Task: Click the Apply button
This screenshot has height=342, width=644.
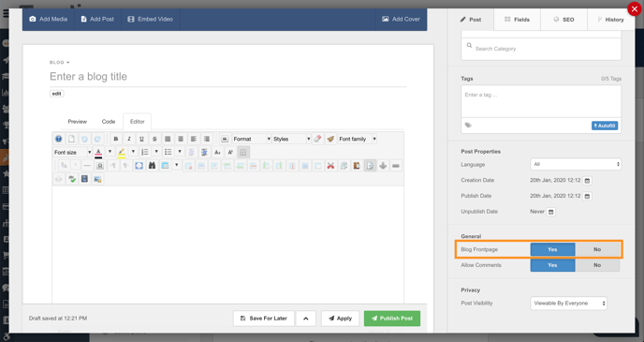Action: [340, 319]
